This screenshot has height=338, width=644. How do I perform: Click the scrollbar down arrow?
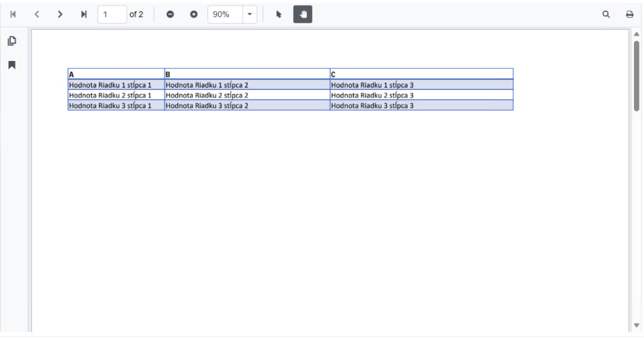pyautogui.click(x=636, y=325)
